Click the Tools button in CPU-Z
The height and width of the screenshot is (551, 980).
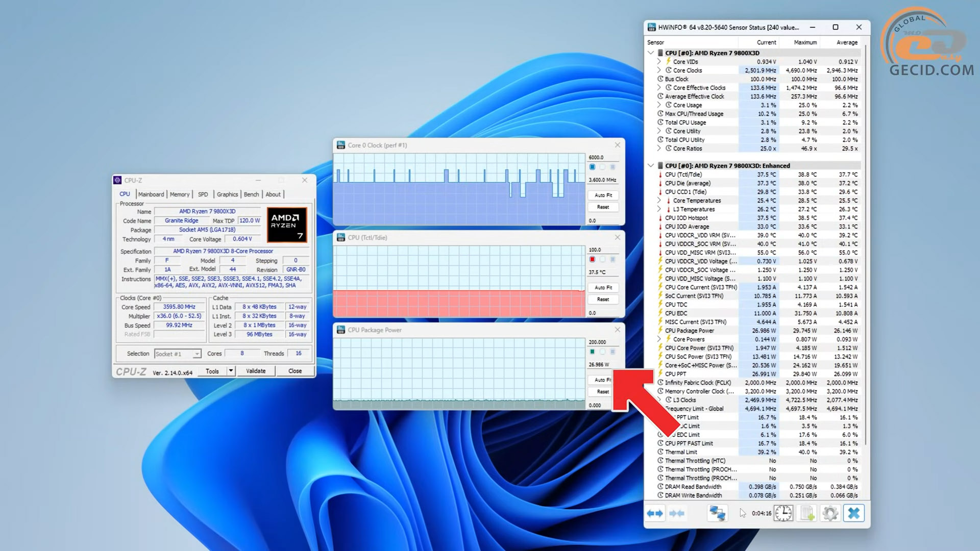(x=212, y=371)
